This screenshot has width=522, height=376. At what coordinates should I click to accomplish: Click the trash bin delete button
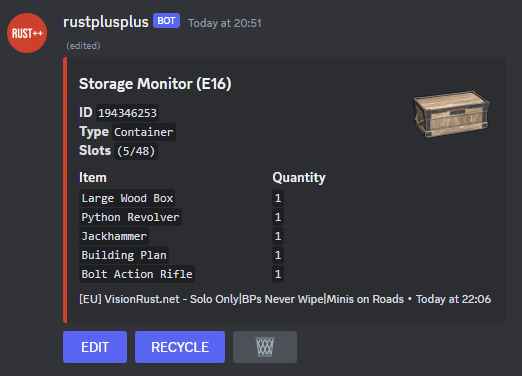tap(265, 347)
